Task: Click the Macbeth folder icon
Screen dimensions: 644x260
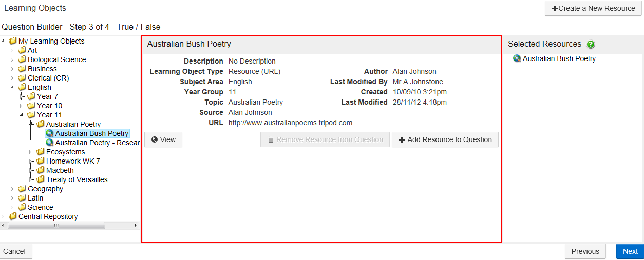Action: (x=41, y=170)
